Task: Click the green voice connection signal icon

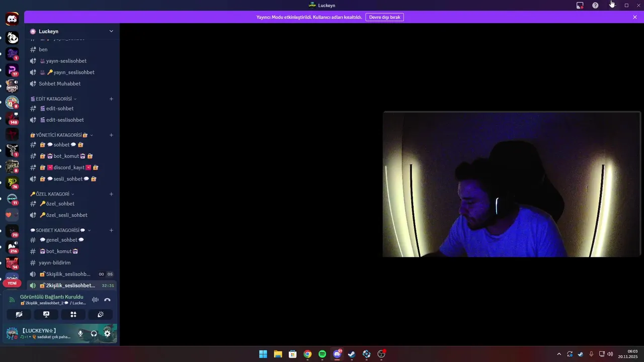Action: click(12, 300)
